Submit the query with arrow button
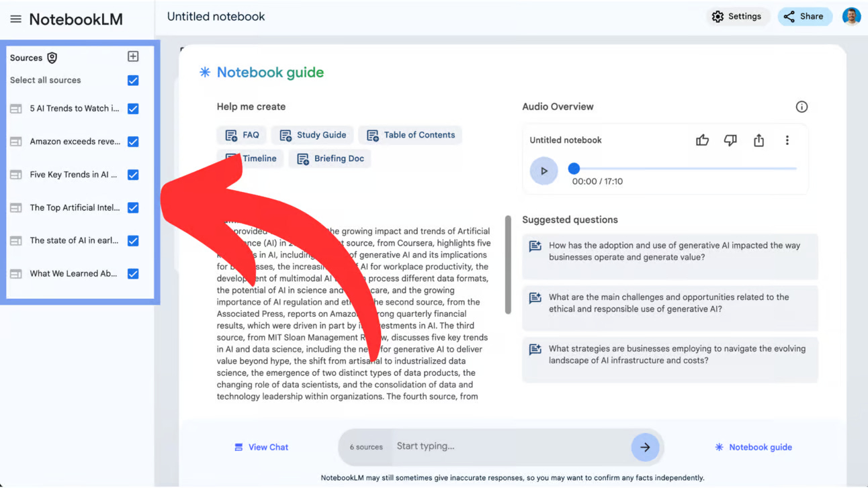This screenshot has height=488, width=868. point(645,447)
